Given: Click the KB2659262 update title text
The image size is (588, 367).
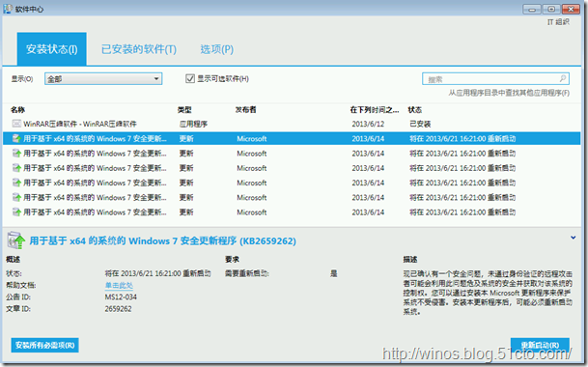Looking at the screenshot, I should [163, 240].
